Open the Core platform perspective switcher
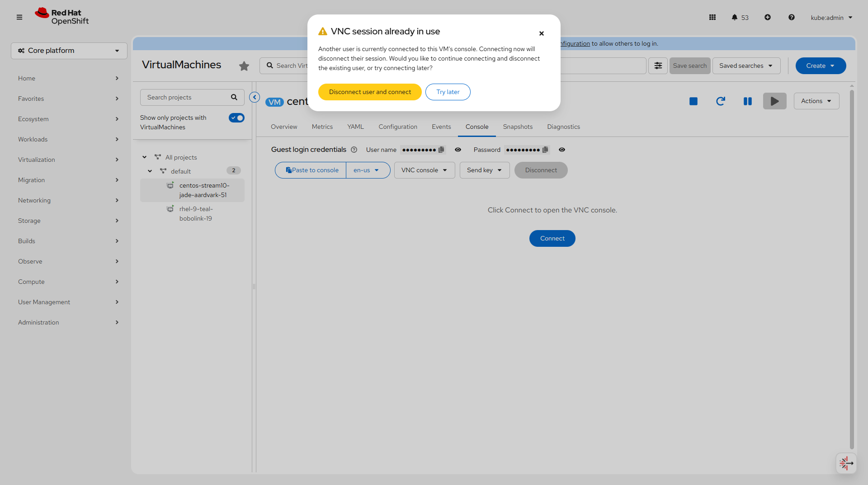Viewport: 868px width, 485px height. (69, 51)
